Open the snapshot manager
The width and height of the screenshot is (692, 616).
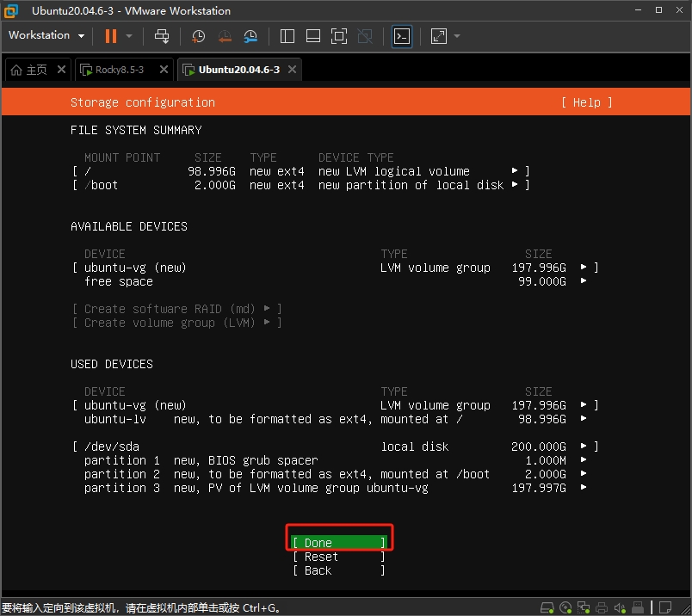pyautogui.click(x=250, y=36)
